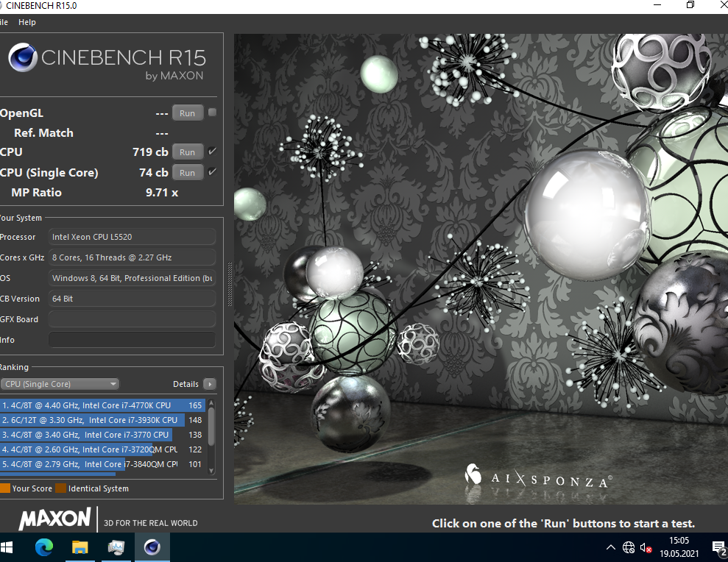Screen dimensions: 728x562
Task: Click the rendered scene preview image
Action: pos(481,268)
